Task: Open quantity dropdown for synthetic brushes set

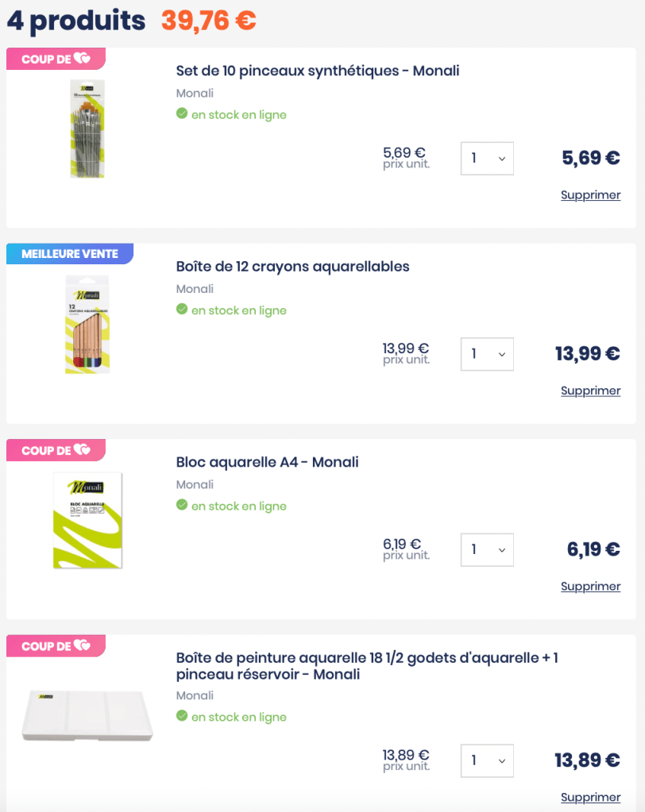Action: (487, 159)
